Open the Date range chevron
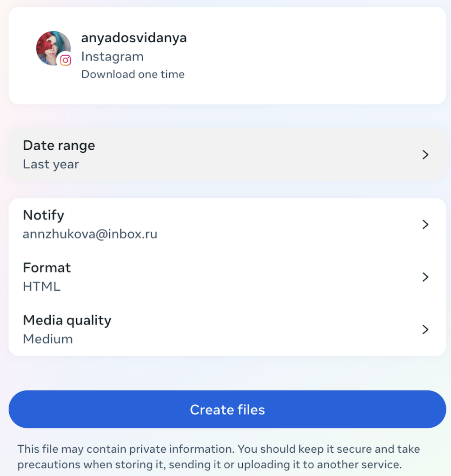Screen dimensions: 451x476 (x=425, y=154)
